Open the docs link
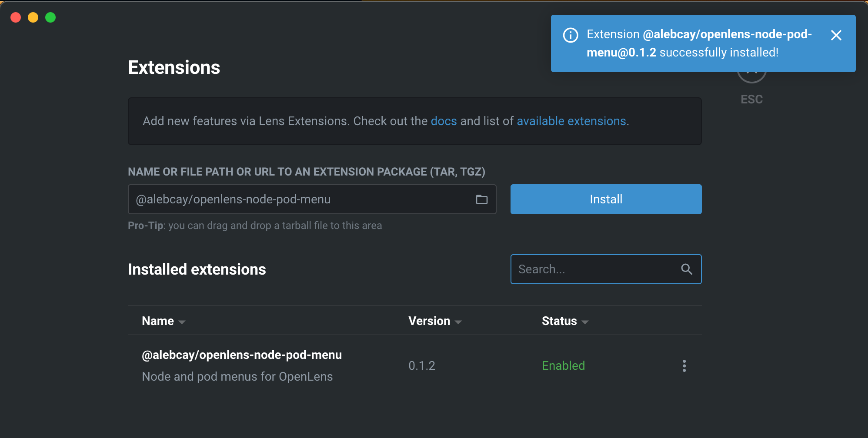 pos(444,121)
